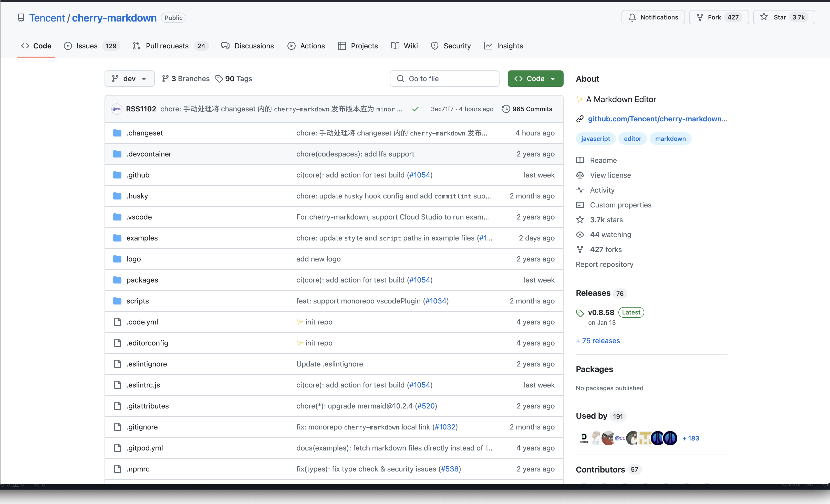Open the .gitignore file
Viewport: 830px width, 504px height.
142,427
